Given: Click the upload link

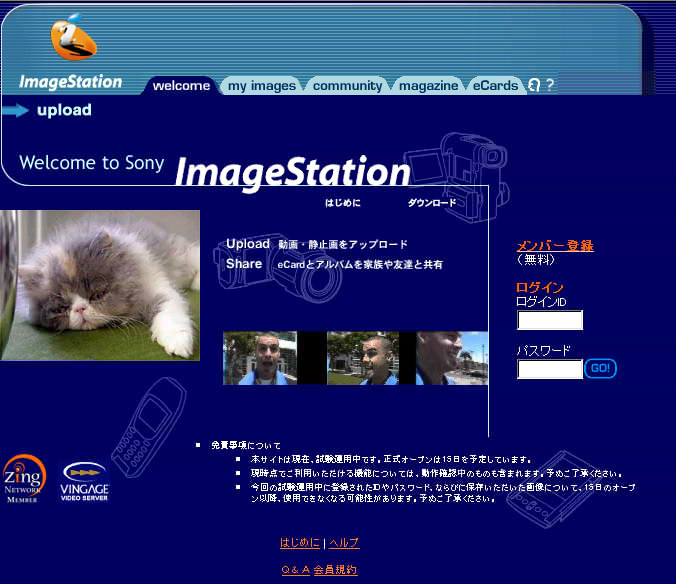Looking at the screenshot, I should click(64, 110).
